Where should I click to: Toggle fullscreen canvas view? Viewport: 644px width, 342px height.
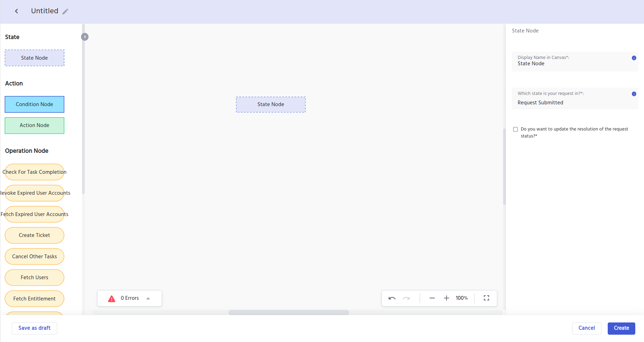tap(486, 298)
